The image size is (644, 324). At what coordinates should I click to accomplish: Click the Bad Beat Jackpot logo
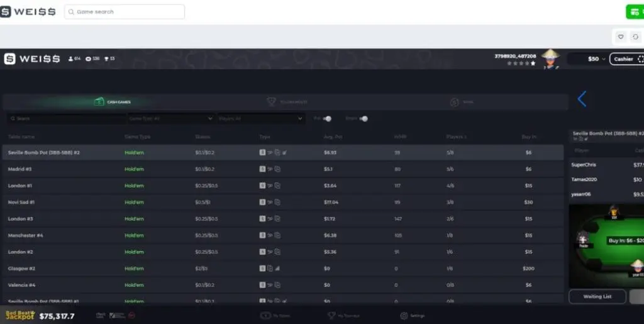19,316
